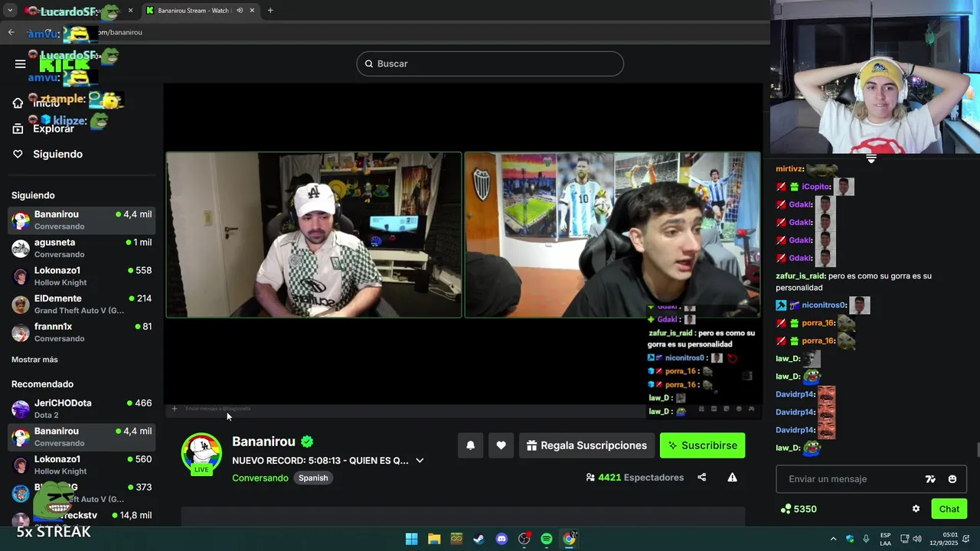The width and height of the screenshot is (980, 551).
Task: Click Chrome icon in taskbar
Action: click(570, 539)
